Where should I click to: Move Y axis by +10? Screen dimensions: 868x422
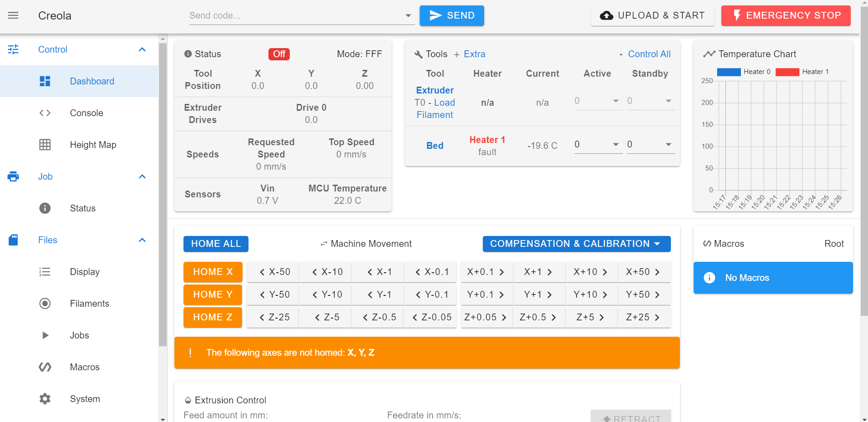[x=592, y=294]
